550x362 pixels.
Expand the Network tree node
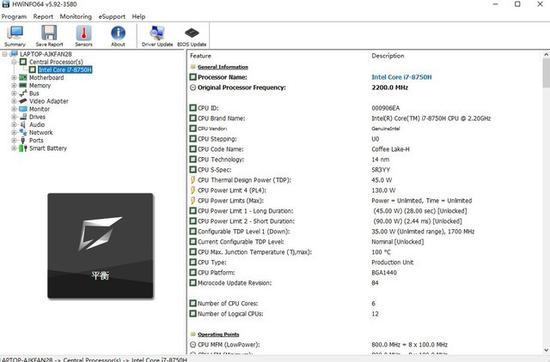14,132
